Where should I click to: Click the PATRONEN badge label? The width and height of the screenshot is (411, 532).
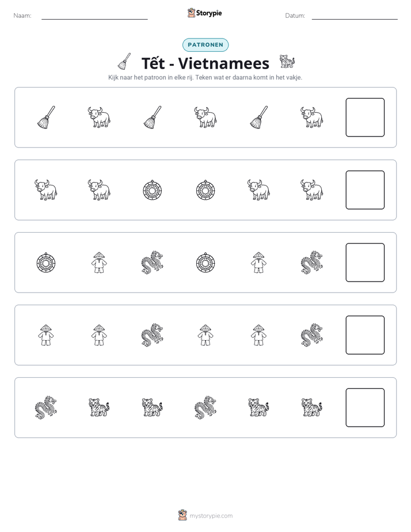coord(205,45)
